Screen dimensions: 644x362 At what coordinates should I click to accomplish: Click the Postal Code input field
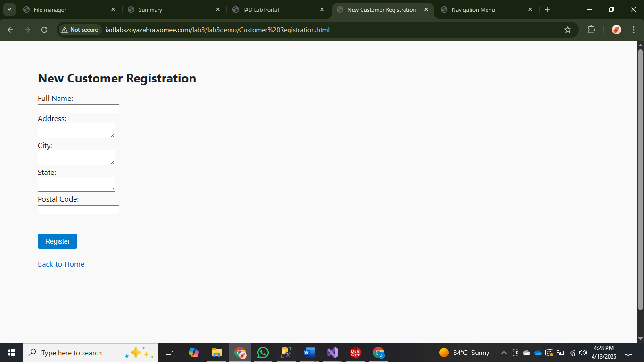78,209
